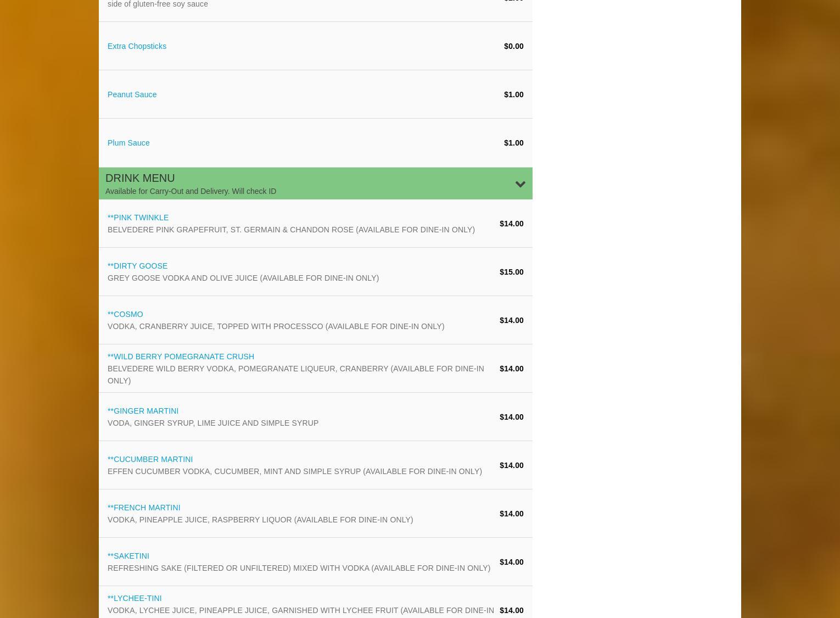Click the 'REFRESHING SAKE' description text

click(299, 568)
